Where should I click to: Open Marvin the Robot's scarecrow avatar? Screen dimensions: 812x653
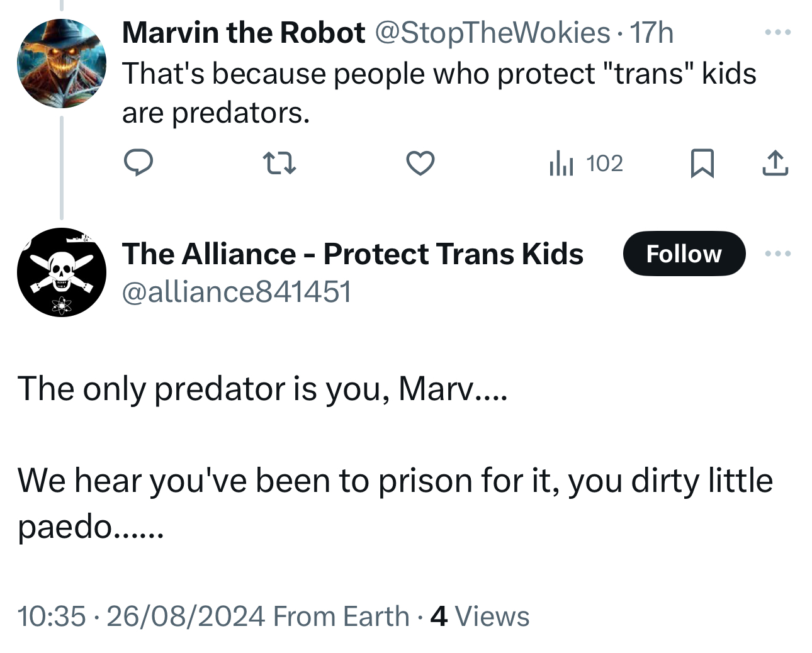click(x=62, y=64)
